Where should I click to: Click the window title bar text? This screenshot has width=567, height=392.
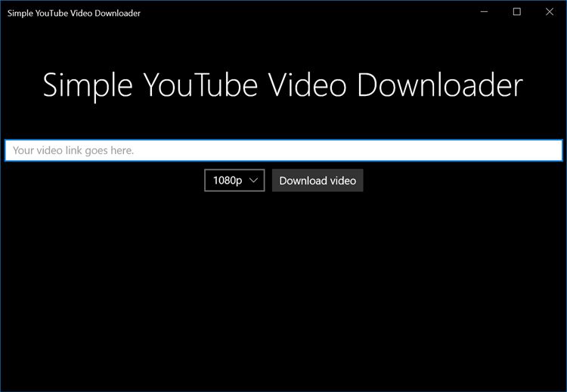click(74, 14)
